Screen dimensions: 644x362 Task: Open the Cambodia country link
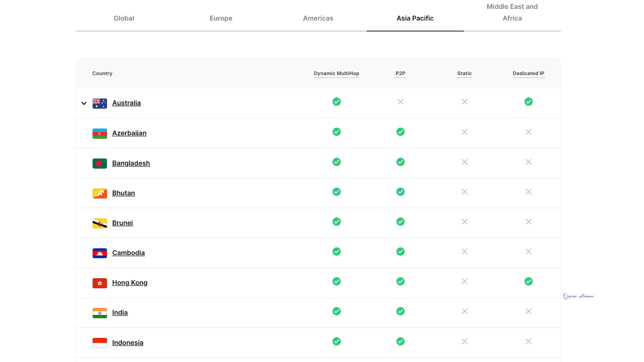(128, 253)
